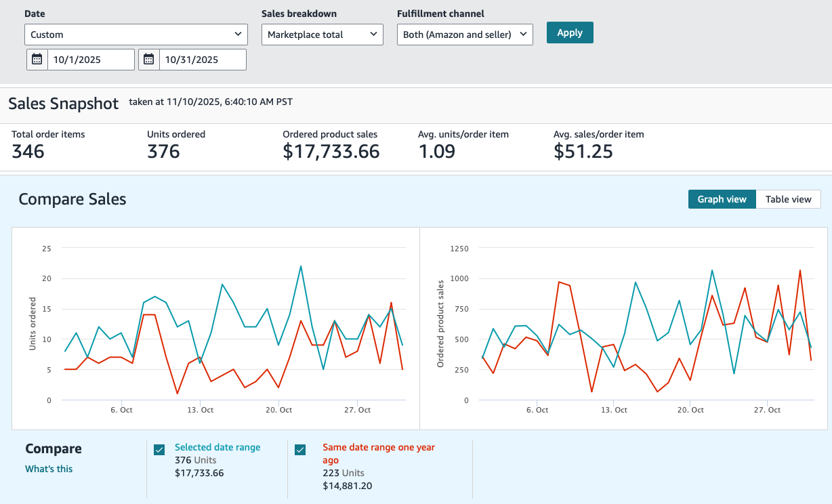Open the start date calendar picker icon
The height and width of the screenshot is (504, 832).
point(37,60)
